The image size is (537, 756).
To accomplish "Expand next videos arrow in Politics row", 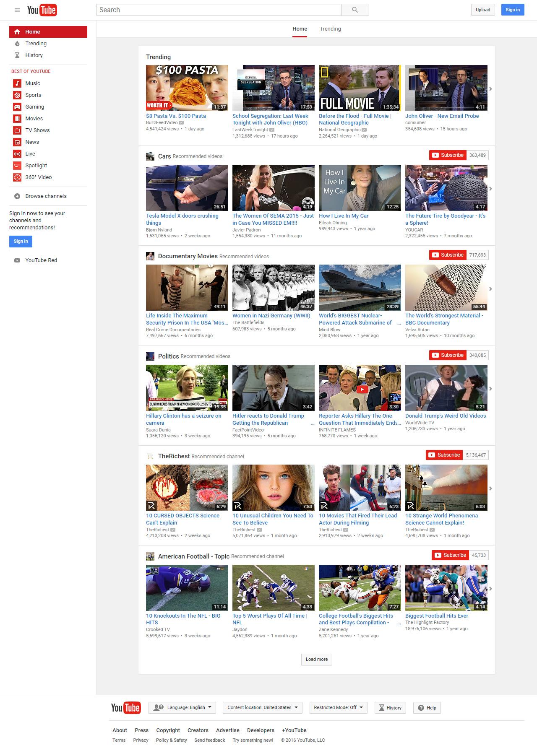I will click(490, 389).
